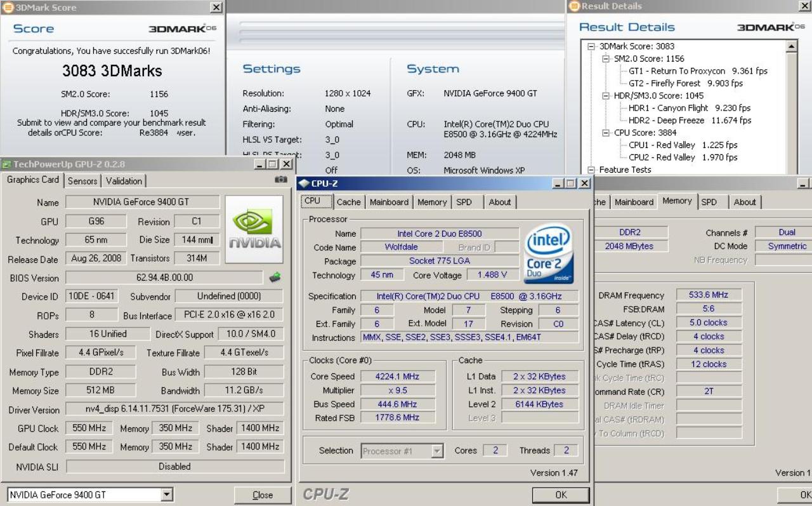
Task: Open the SPD tab in front CPU-Z window
Action: (464, 202)
